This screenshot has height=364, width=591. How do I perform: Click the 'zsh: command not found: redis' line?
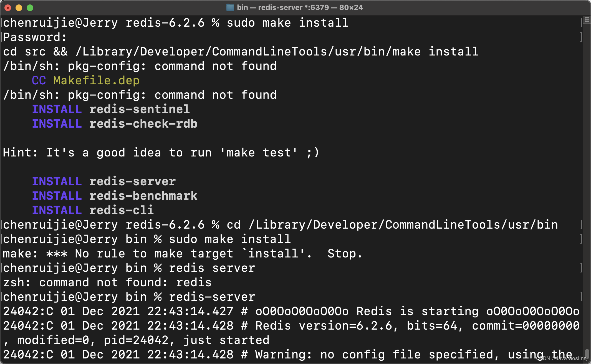pyautogui.click(x=107, y=282)
